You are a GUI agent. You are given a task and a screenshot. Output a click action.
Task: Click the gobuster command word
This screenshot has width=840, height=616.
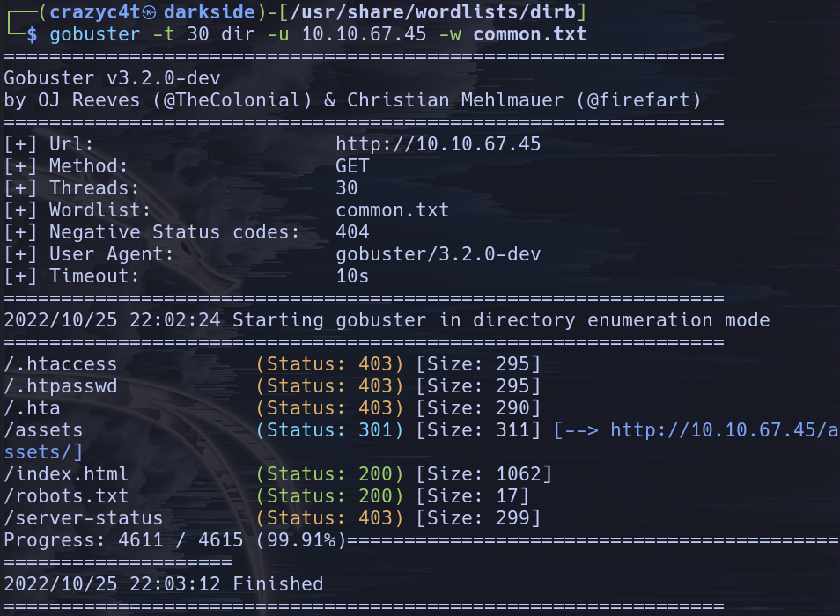click(x=94, y=35)
